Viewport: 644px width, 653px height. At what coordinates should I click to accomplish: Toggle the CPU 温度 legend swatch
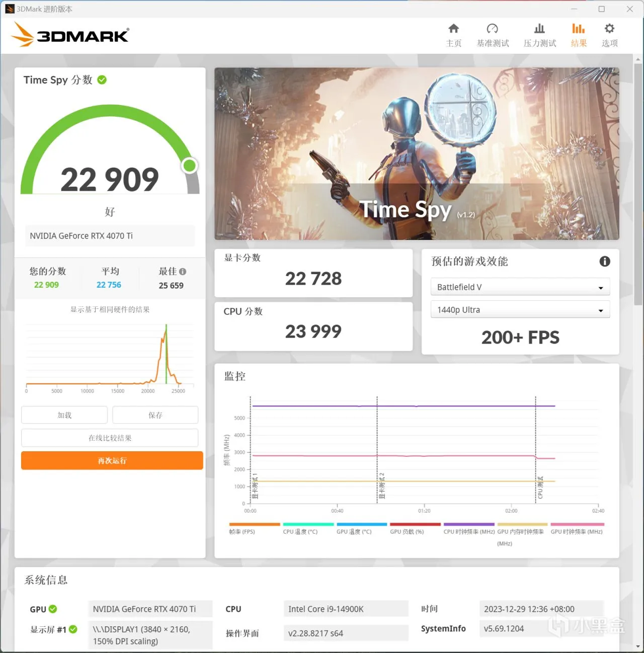[x=308, y=524]
